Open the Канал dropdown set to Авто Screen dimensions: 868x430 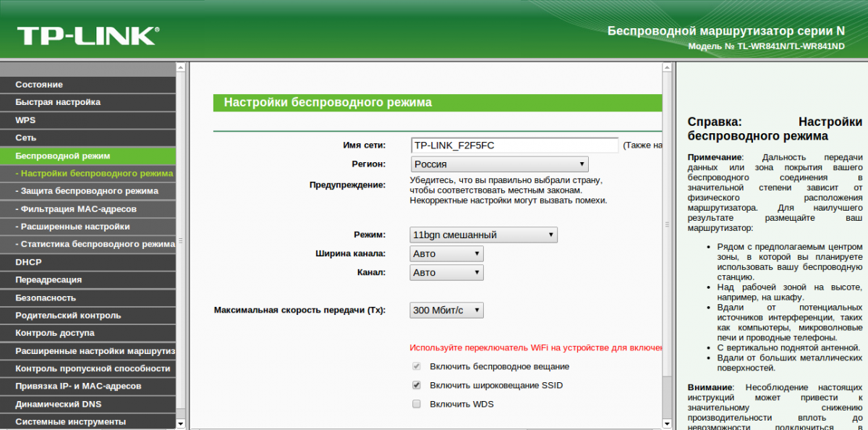click(x=446, y=273)
